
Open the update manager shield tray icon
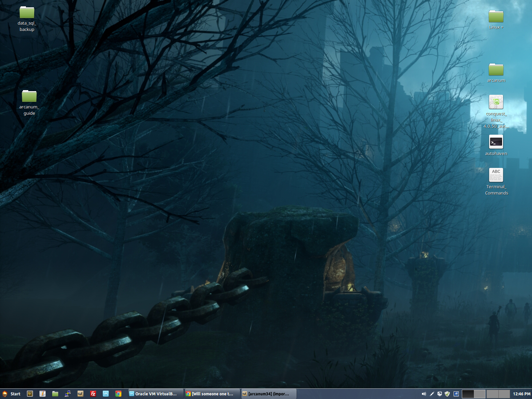coord(448,394)
